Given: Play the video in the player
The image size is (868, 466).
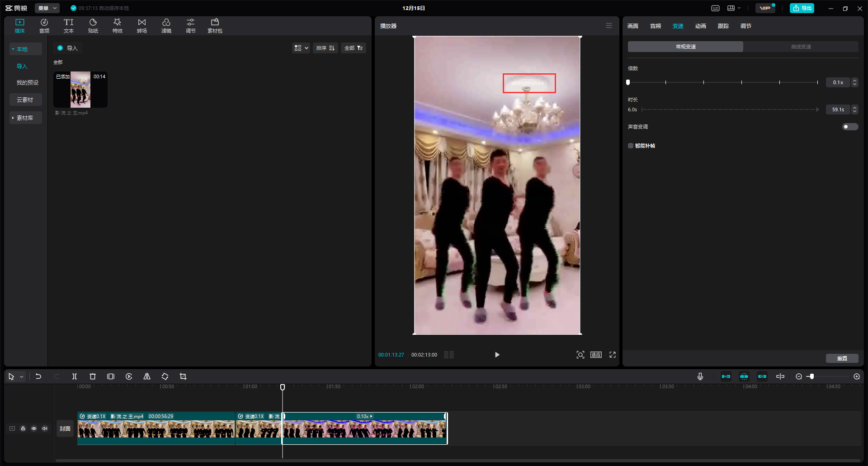Looking at the screenshot, I should pyautogui.click(x=497, y=355).
